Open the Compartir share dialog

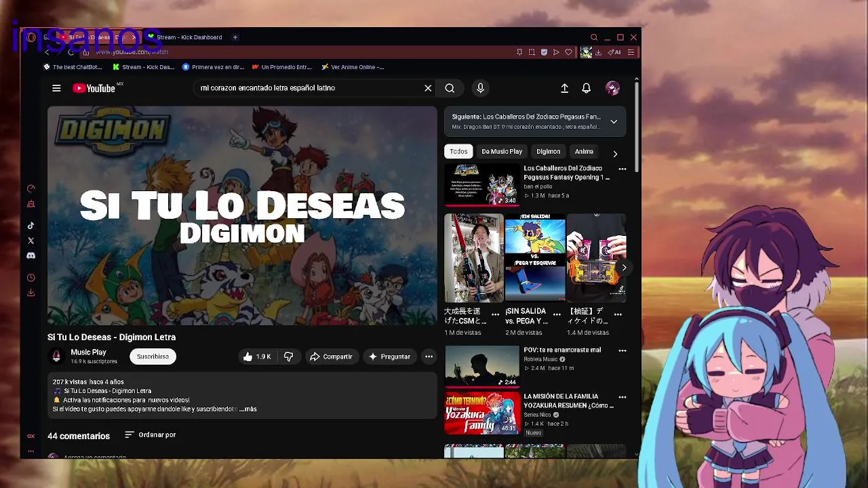coord(331,357)
